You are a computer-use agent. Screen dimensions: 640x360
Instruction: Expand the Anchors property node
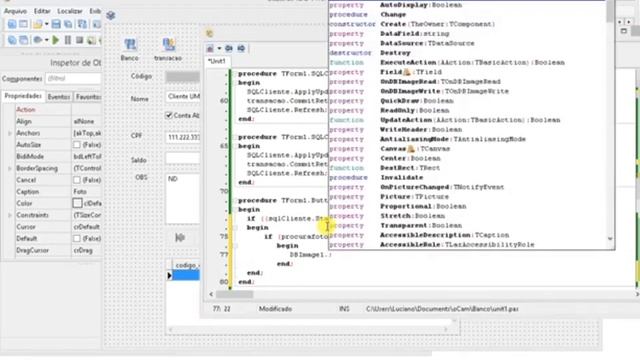(10, 133)
